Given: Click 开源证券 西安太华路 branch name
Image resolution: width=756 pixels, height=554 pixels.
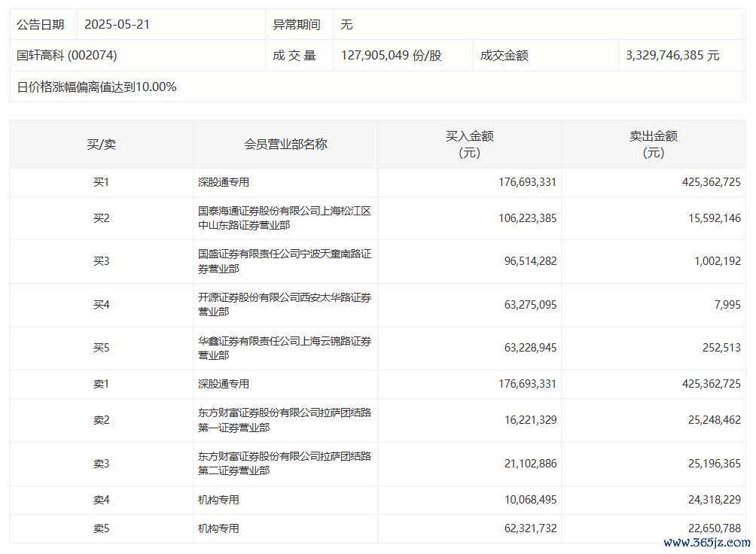Looking at the screenshot, I should tap(285, 305).
